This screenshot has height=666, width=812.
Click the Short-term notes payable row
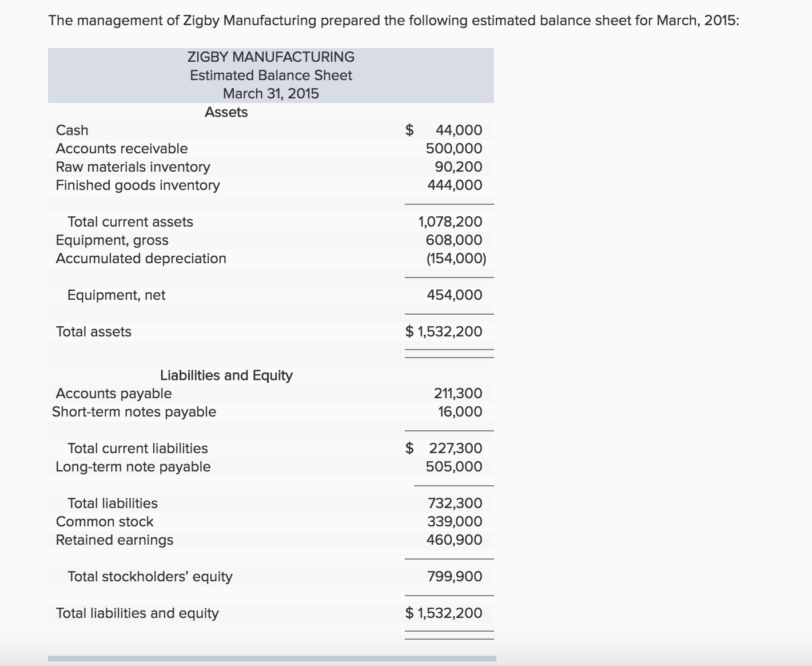point(134,411)
